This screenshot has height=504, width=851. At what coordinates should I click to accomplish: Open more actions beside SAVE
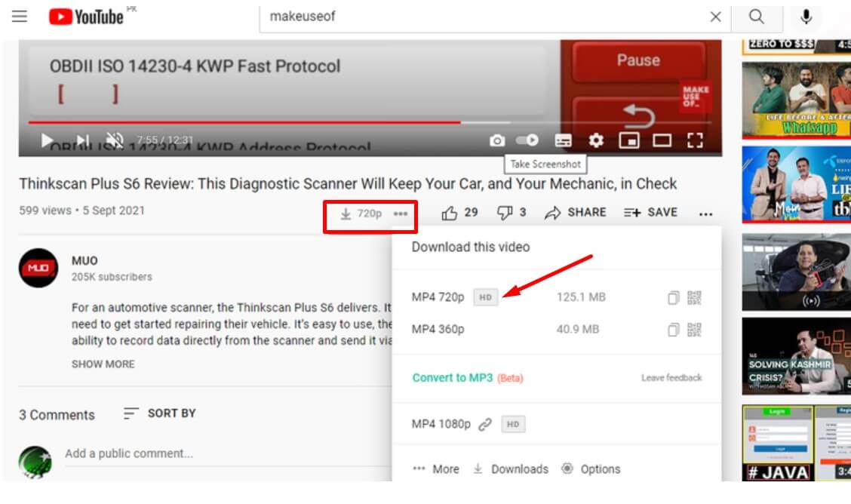[705, 214]
